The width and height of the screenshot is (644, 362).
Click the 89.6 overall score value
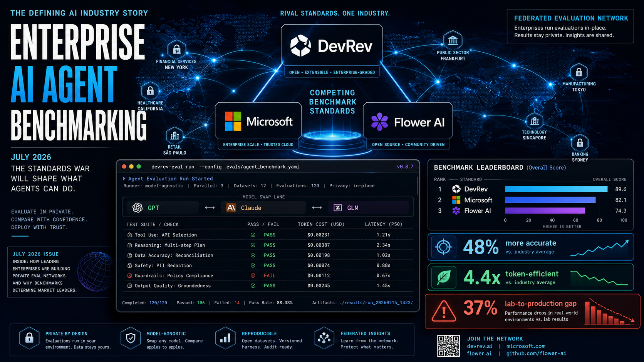[x=621, y=189]
